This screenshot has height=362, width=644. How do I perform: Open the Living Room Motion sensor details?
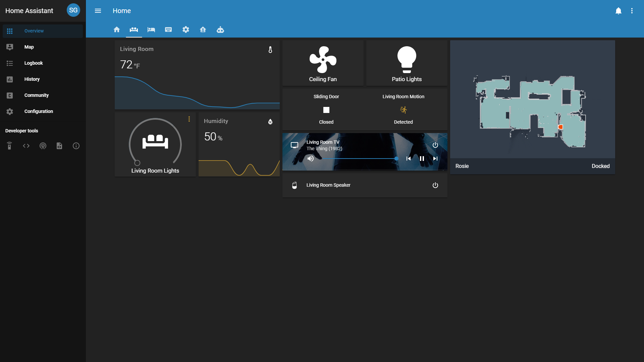(403, 110)
